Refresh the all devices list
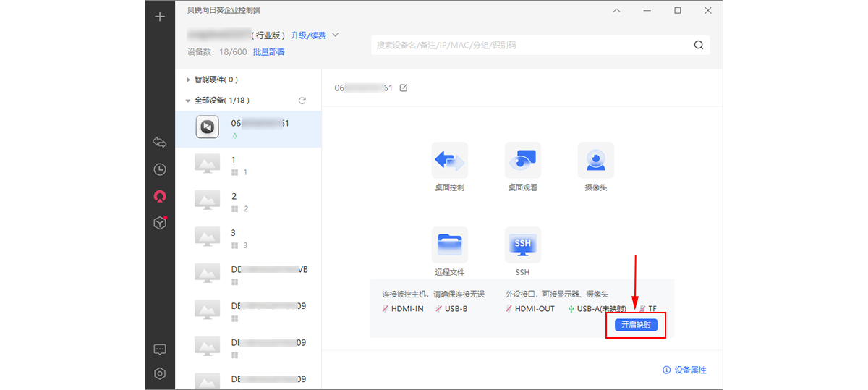 pyautogui.click(x=302, y=101)
